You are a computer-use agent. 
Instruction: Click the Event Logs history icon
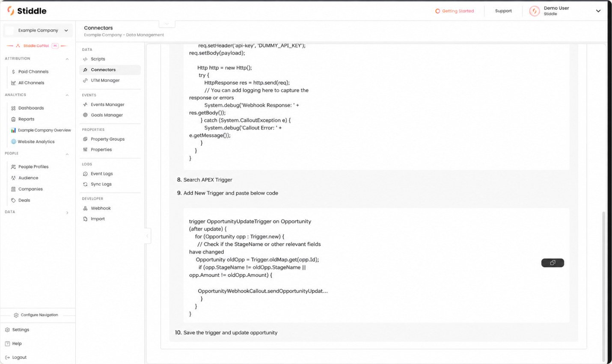(85, 174)
